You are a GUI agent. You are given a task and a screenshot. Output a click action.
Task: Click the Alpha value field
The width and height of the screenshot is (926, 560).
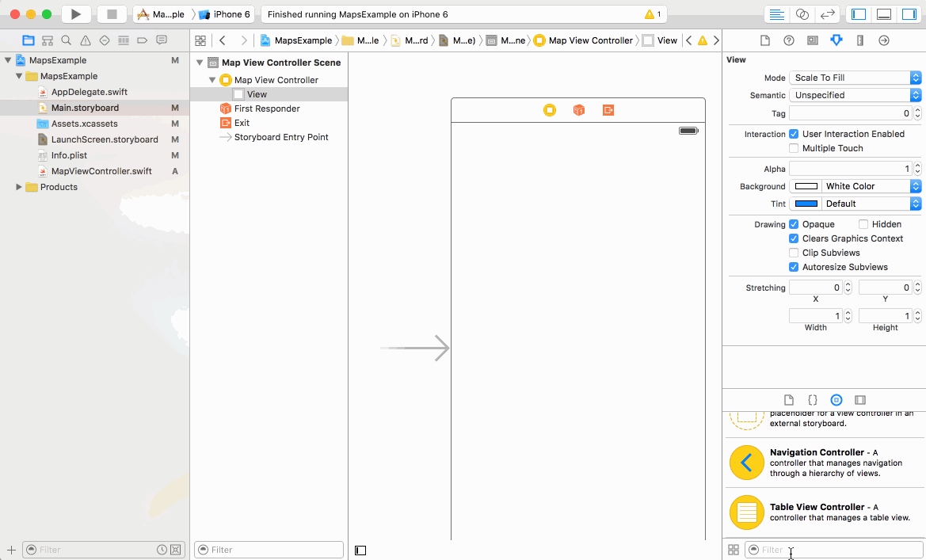click(x=851, y=169)
